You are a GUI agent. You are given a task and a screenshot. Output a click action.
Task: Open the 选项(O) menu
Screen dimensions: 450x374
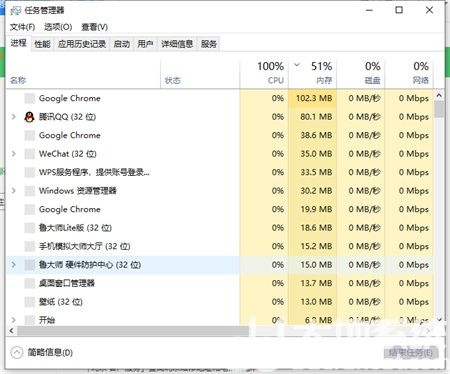pos(58,27)
